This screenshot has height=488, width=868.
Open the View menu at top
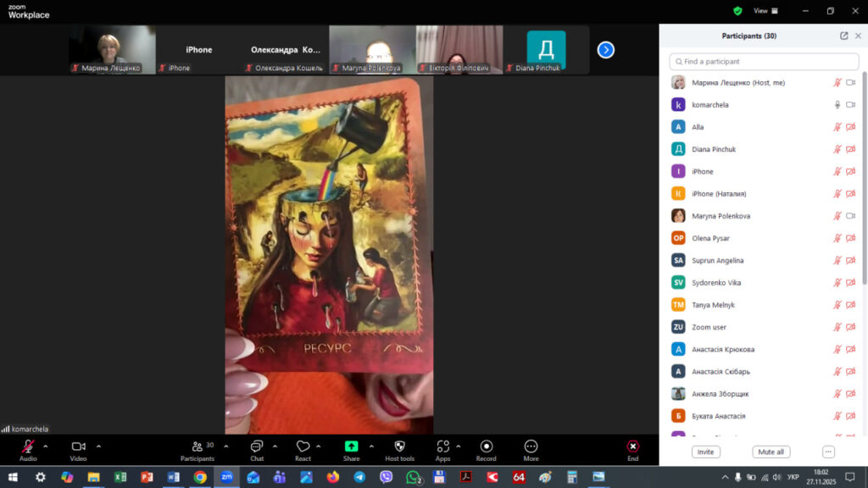[x=765, y=11]
